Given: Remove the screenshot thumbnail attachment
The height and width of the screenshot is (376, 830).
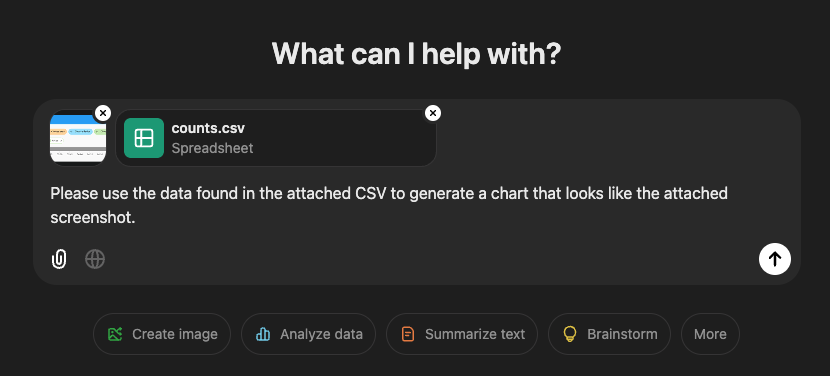Looking at the screenshot, I should (103, 113).
